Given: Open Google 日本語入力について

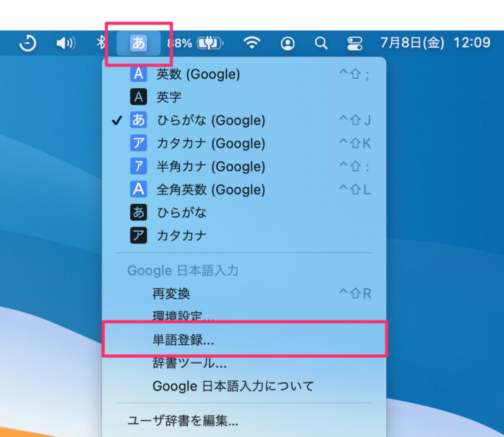Looking at the screenshot, I should point(244,386).
